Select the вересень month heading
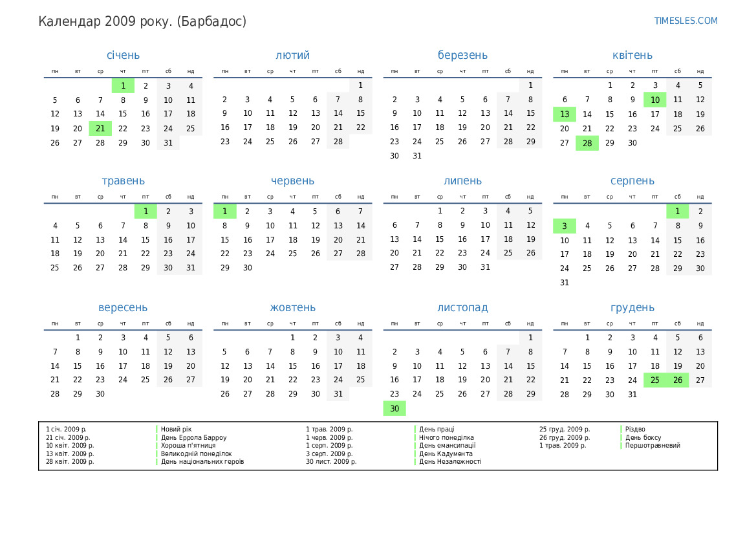This screenshot has height=535, width=756. point(123,308)
